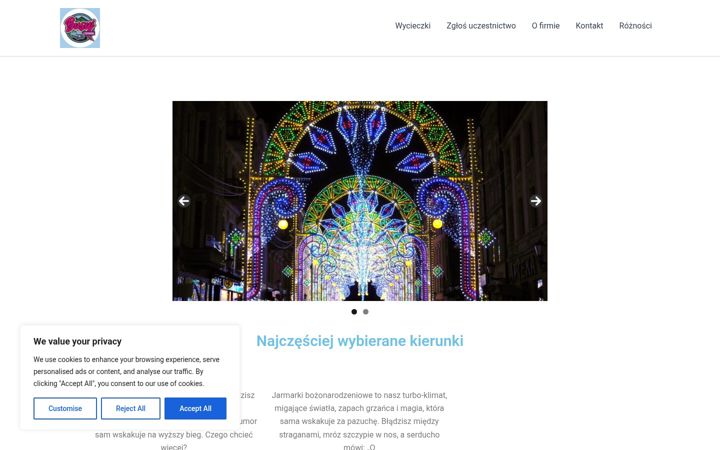
Task: Open the Różności menu item
Action: coord(636,26)
